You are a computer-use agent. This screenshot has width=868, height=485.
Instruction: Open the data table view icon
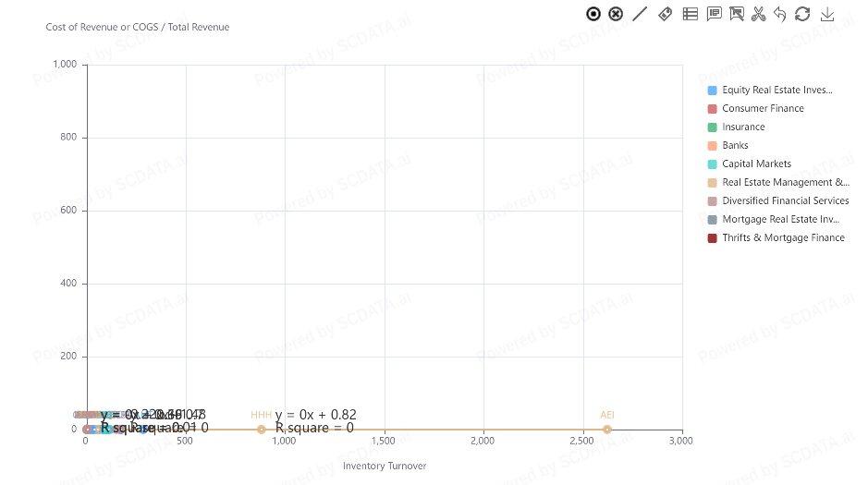[x=690, y=14]
